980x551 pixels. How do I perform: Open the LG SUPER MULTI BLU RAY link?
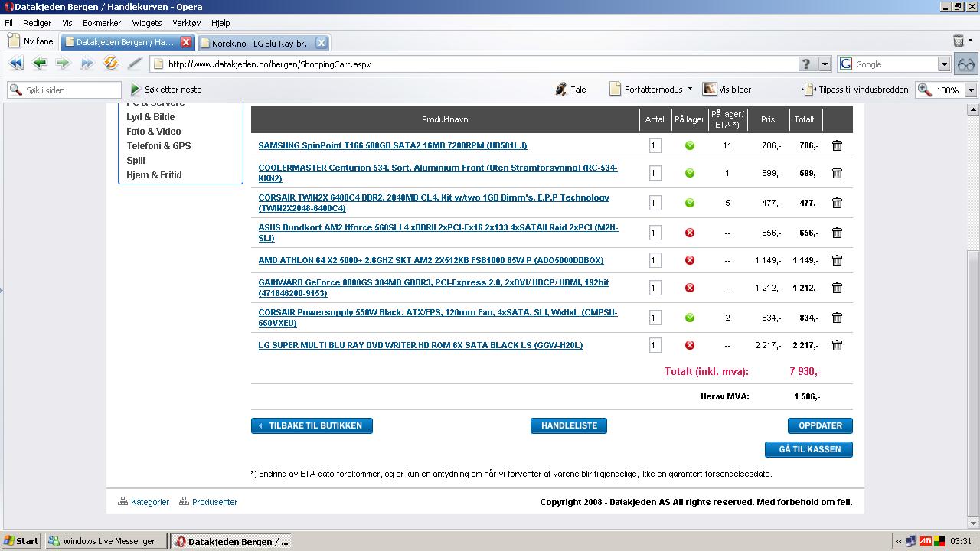tap(420, 345)
